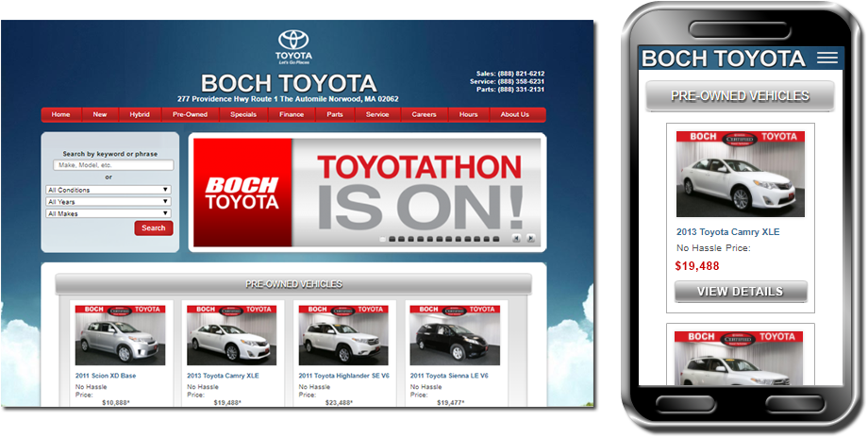868x438 pixels.
Task: Click Pre-Owned Vehicles header bar on desktop site
Action: [x=293, y=284]
